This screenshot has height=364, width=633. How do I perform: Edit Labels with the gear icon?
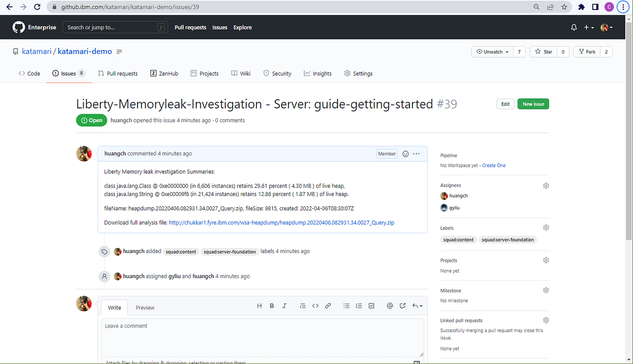tap(546, 228)
